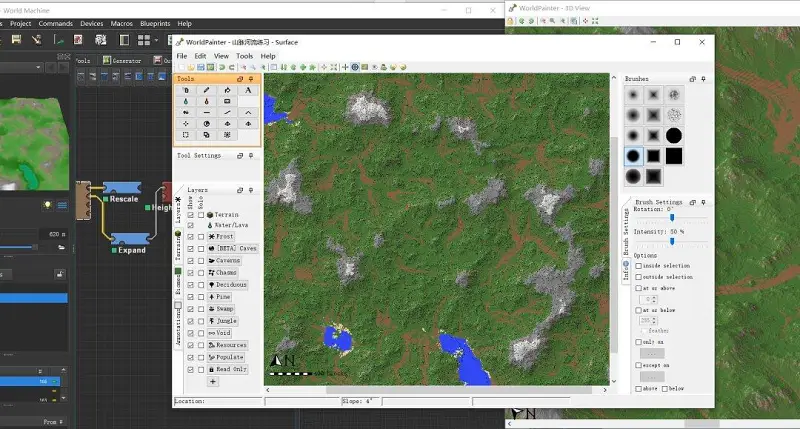This screenshot has width=800, height=429.
Task: Open the File menu in WorldPainter
Action: 182,56
